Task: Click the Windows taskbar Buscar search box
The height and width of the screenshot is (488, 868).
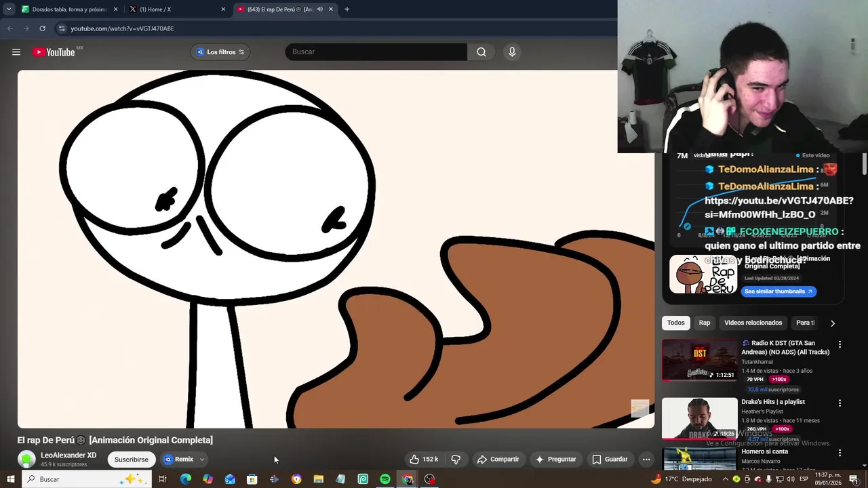Action: click(x=87, y=479)
